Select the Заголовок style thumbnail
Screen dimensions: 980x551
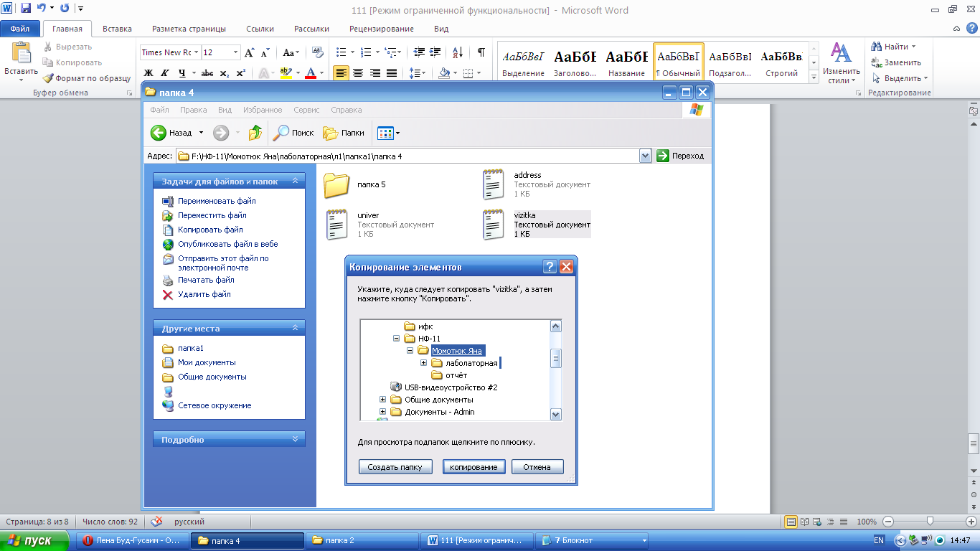click(x=575, y=62)
